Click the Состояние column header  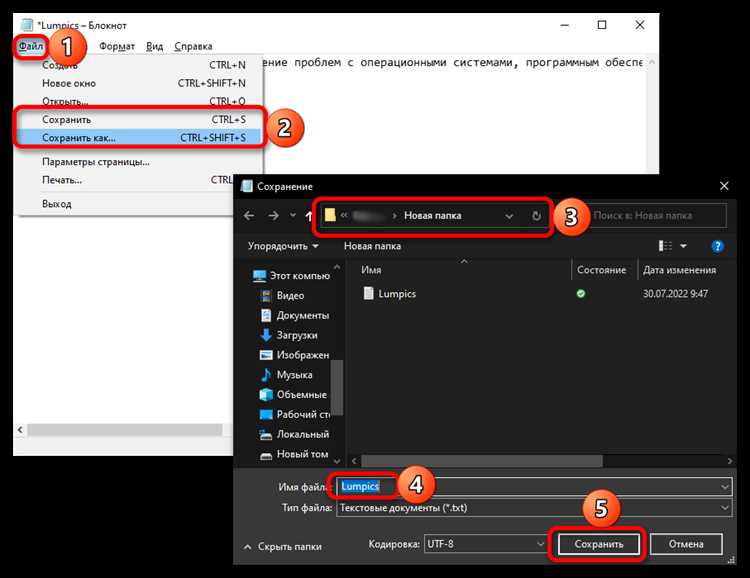coord(601,270)
